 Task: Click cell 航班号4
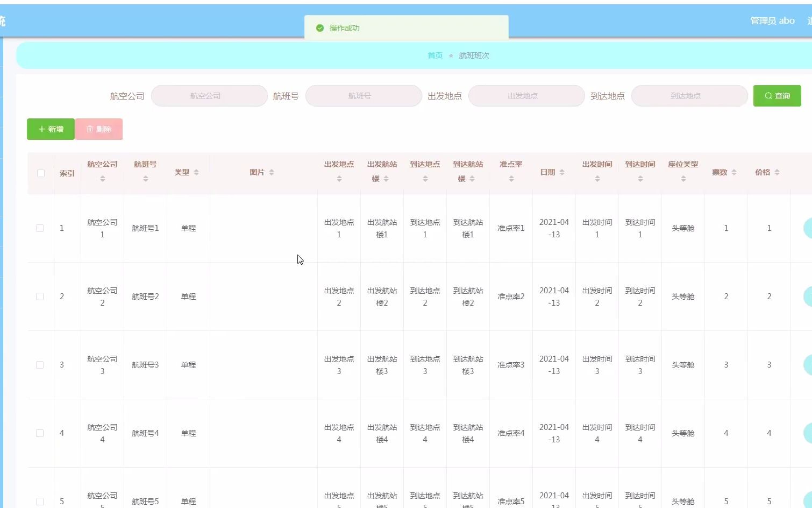click(145, 433)
